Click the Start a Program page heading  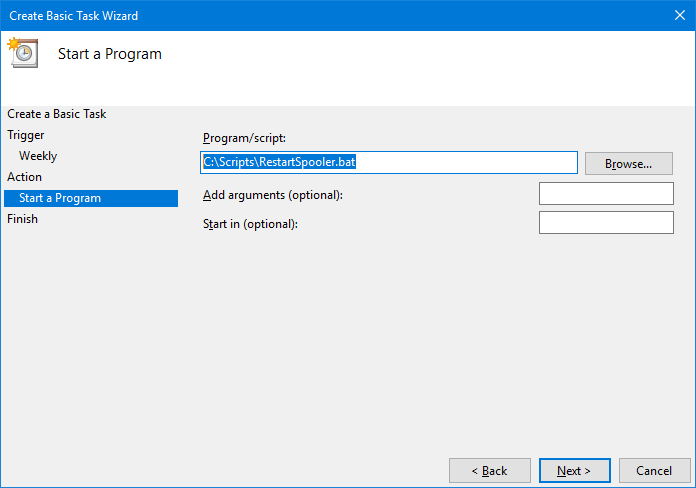coord(110,54)
